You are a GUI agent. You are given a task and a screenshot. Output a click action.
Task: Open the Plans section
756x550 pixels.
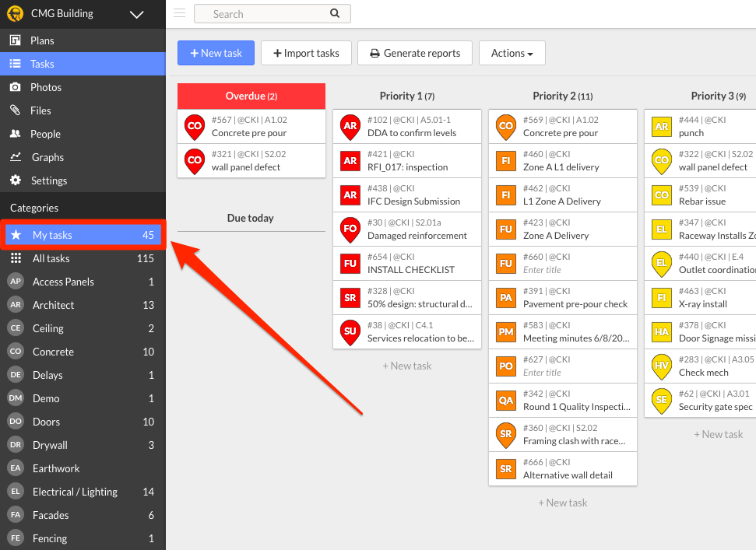click(83, 40)
